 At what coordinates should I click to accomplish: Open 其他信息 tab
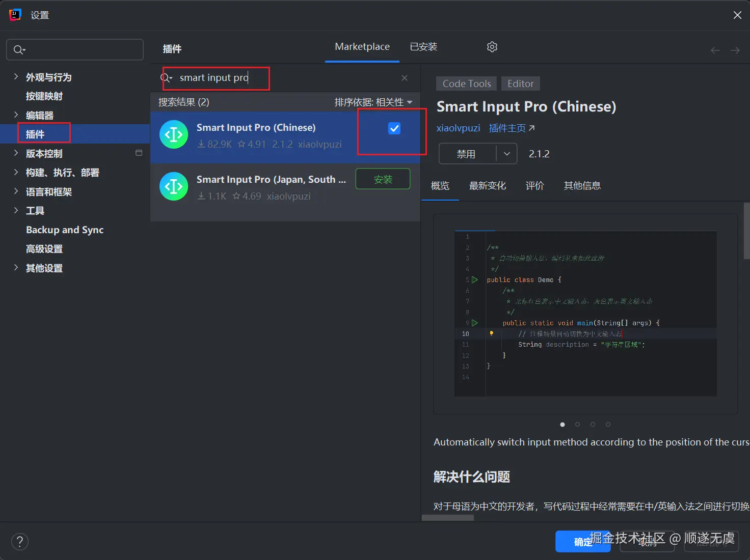[x=582, y=186]
